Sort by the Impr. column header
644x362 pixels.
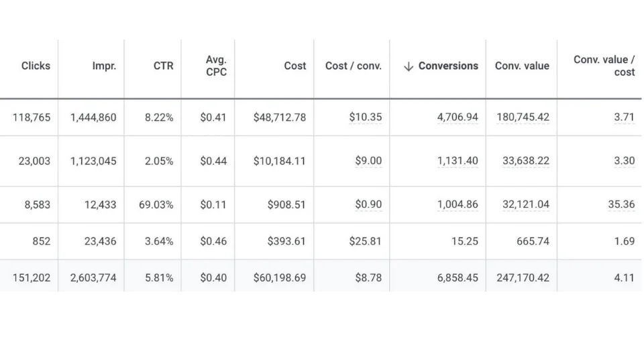104,66
